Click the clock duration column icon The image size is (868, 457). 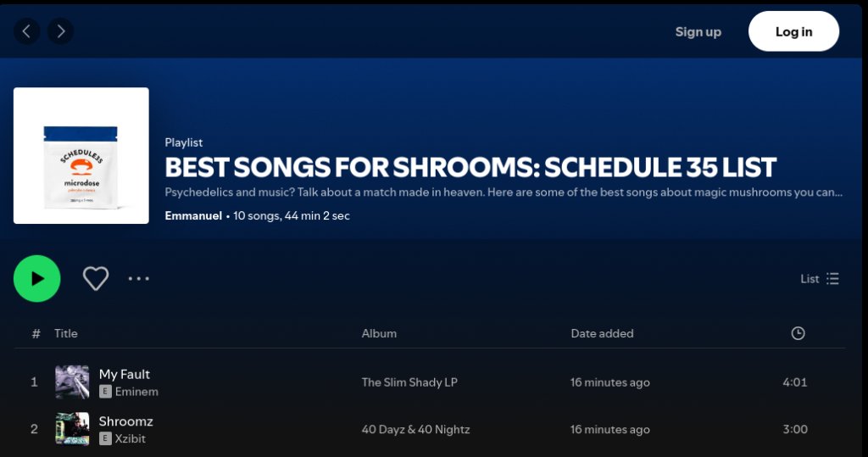pos(798,333)
